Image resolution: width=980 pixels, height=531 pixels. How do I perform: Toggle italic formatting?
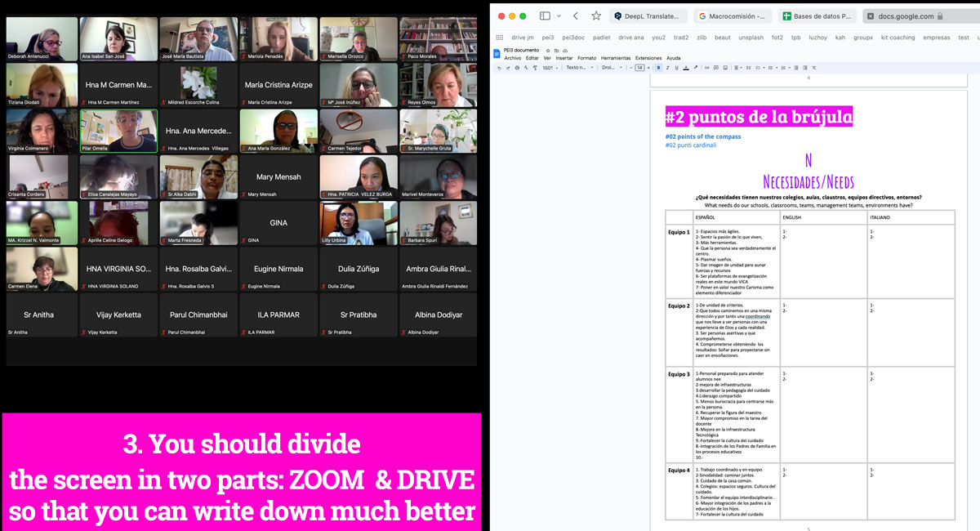667,68
